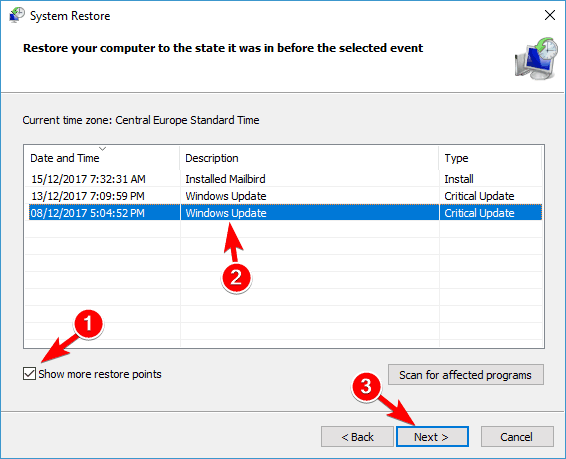Click Critical Update type in highlighted row
This screenshot has width=566, height=459.
click(x=479, y=213)
